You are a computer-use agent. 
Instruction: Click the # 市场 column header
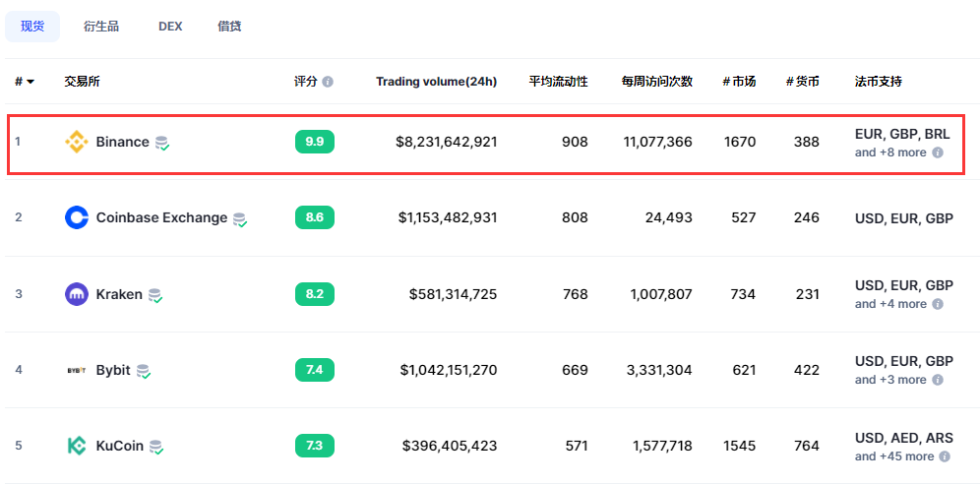(739, 82)
